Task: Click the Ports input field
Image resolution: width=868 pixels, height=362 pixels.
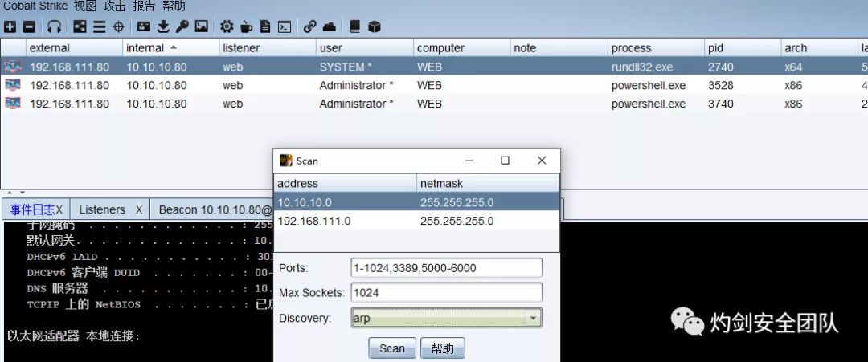Action: tap(446, 268)
